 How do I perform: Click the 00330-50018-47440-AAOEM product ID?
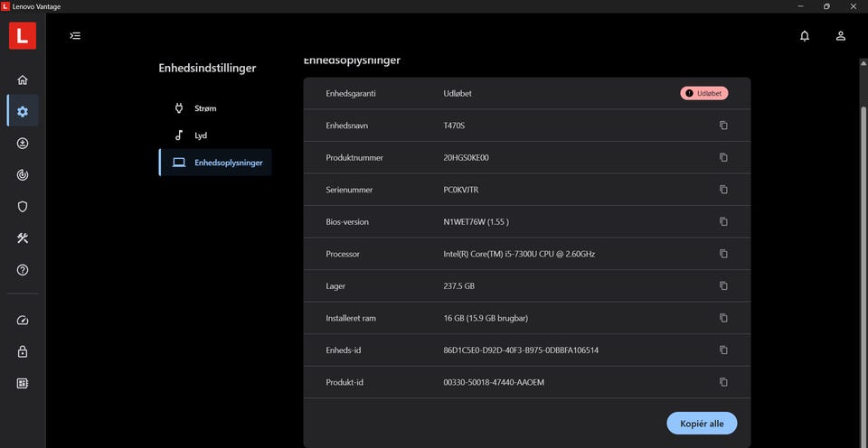[494, 382]
